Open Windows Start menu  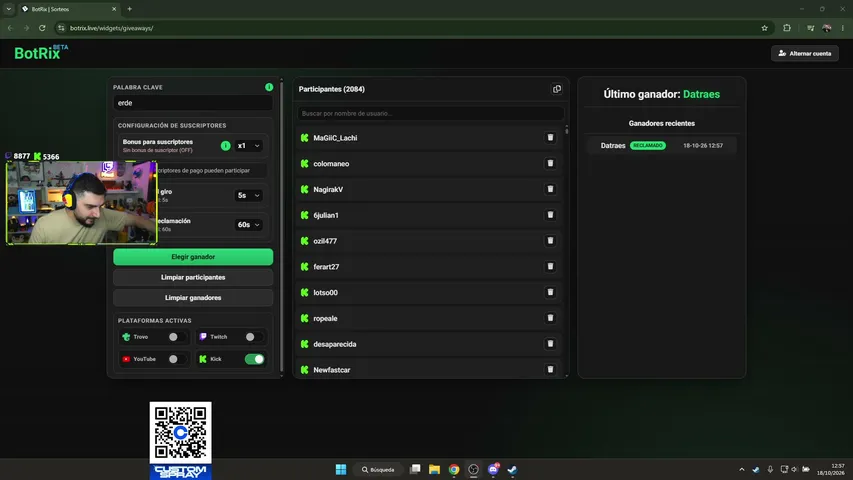(341, 469)
